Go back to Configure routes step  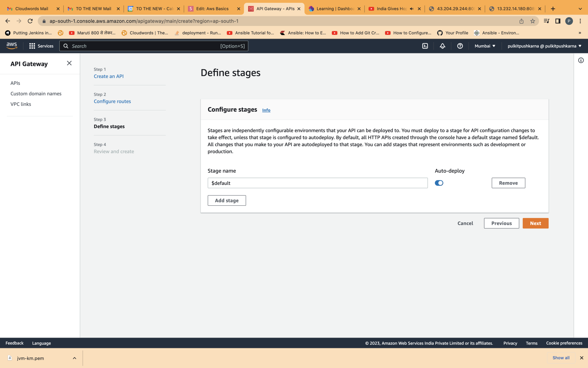pyautogui.click(x=112, y=101)
